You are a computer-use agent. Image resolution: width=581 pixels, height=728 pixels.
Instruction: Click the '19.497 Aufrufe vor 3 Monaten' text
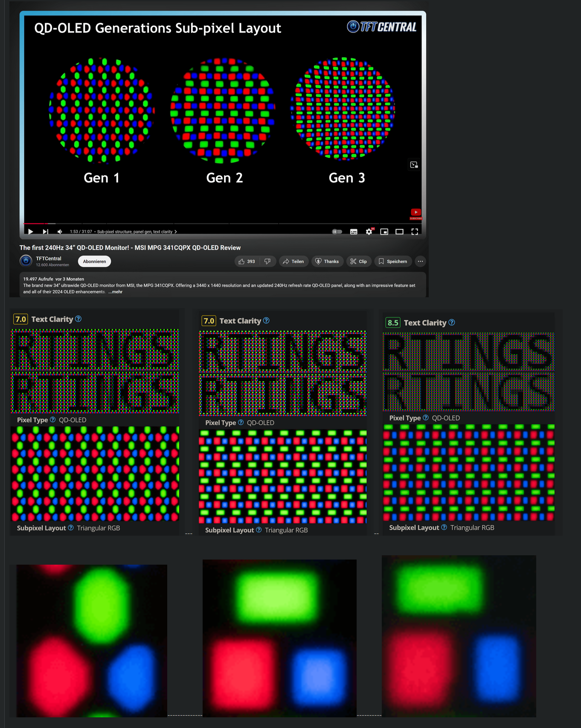tap(54, 279)
